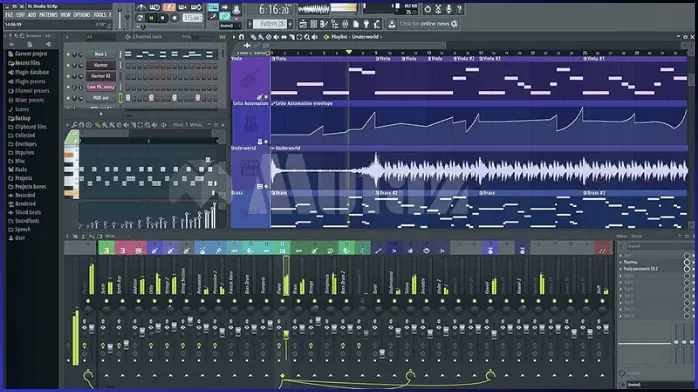This screenshot has width=698, height=392.
Task: Expand the Plugin database browser folder
Action: pyautogui.click(x=28, y=72)
